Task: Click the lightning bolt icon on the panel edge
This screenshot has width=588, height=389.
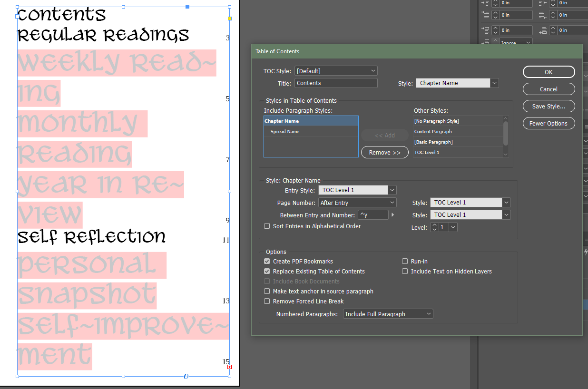Action: coord(586,252)
